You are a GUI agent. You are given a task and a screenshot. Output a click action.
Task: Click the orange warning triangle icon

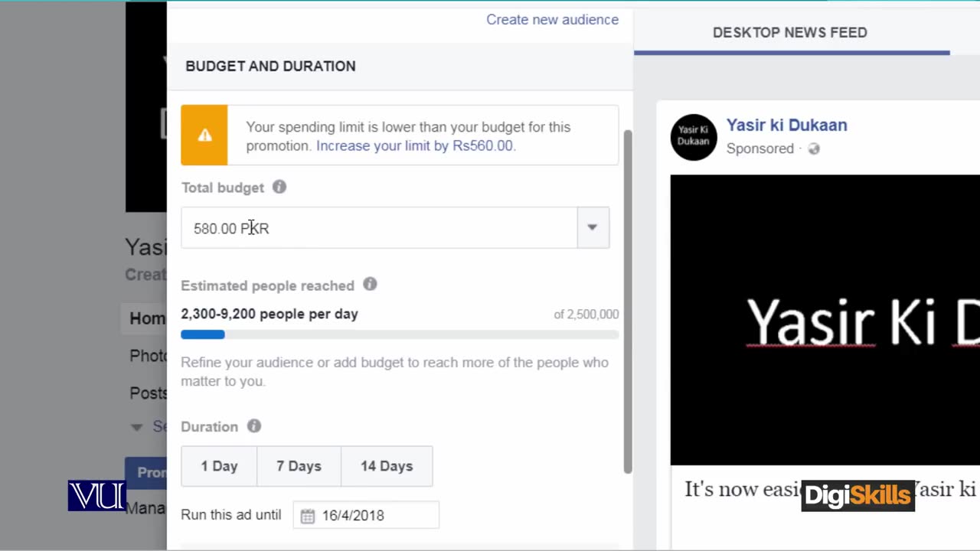[x=204, y=135]
